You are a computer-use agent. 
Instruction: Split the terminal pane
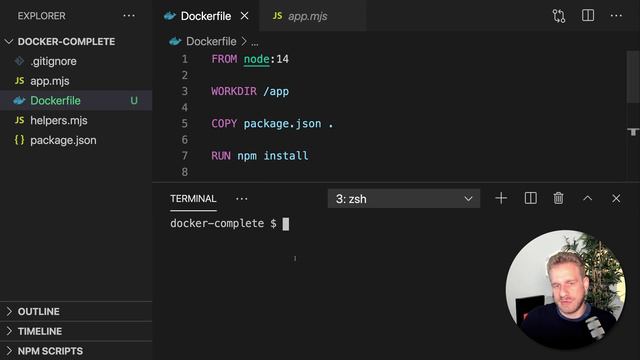pyautogui.click(x=530, y=198)
